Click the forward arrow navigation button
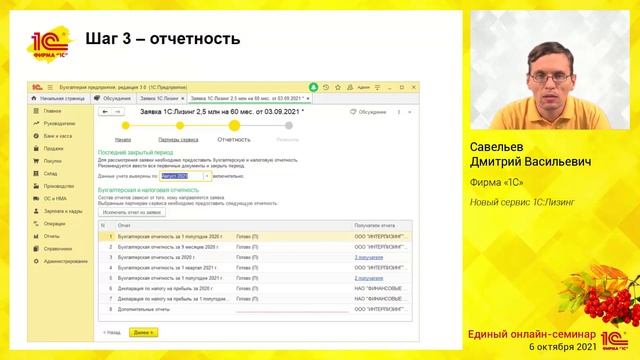The image size is (640, 360). coord(118,111)
